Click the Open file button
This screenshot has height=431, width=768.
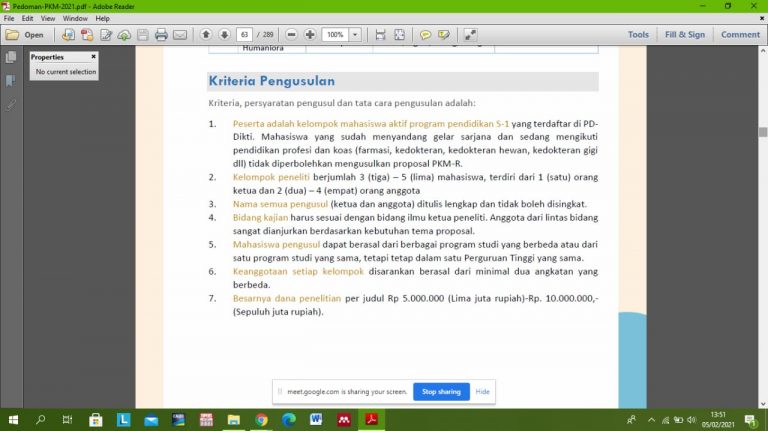(25, 35)
